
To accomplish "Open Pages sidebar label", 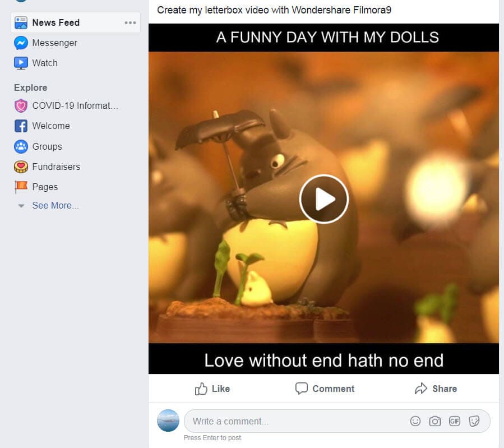I will click(x=45, y=187).
